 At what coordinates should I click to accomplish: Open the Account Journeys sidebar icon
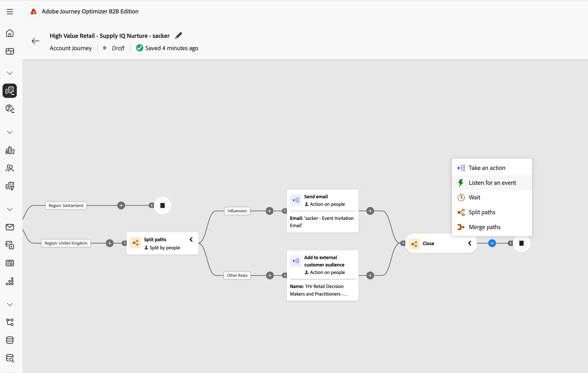pos(10,91)
